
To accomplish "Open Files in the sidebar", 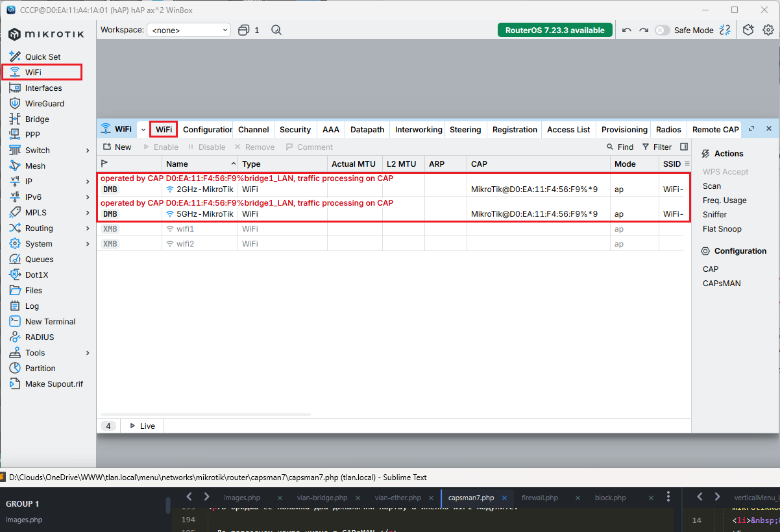I will [34, 290].
